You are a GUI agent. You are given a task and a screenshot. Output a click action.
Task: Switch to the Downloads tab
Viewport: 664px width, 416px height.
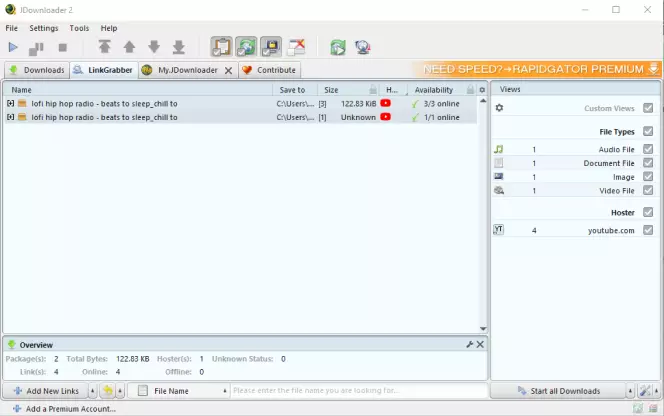click(37, 70)
